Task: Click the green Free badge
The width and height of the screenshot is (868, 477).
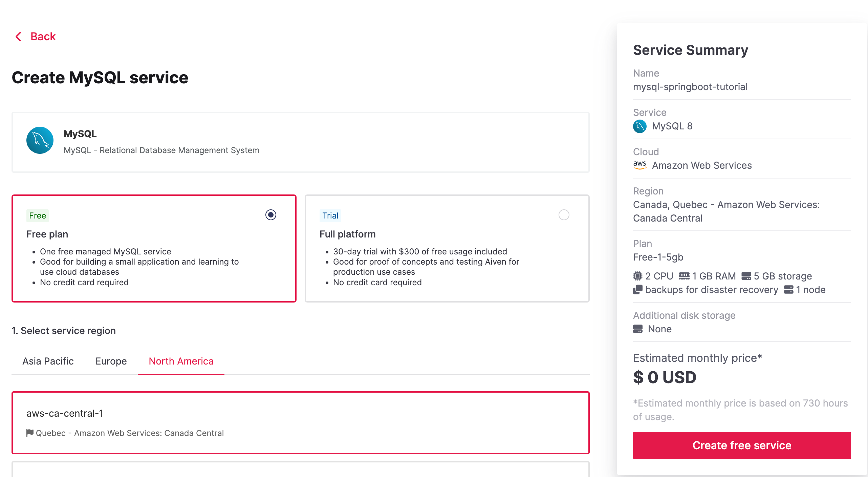Action: [x=38, y=215]
